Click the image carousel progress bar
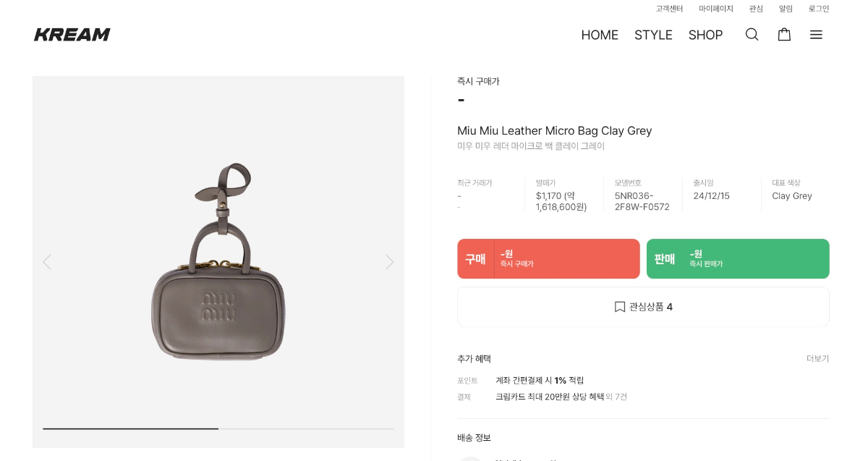 pos(218,428)
